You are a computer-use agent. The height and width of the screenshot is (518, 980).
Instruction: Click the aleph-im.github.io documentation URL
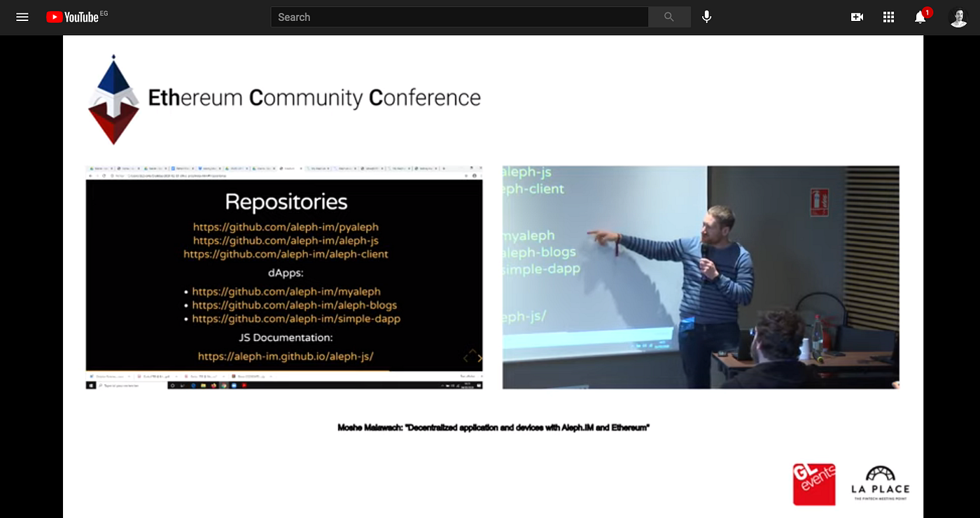[286, 356]
